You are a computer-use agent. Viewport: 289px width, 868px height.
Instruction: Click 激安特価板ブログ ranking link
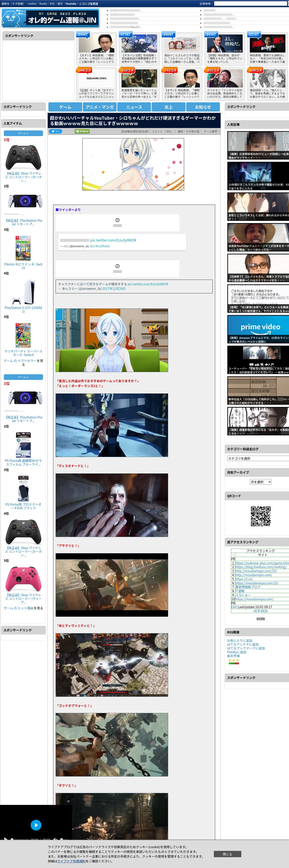pos(248,587)
